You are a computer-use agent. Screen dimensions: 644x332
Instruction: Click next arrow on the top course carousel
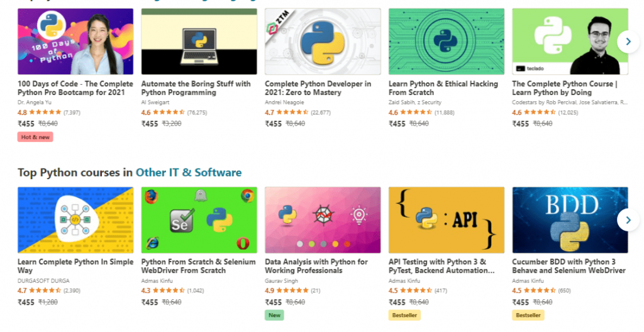tap(627, 41)
